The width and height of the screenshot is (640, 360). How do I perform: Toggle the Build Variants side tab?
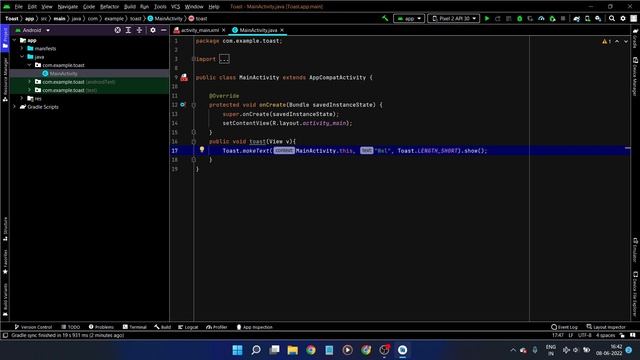click(x=5, y=300)
